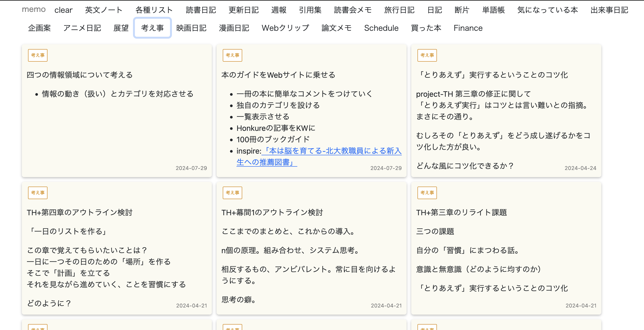Image resolution: width=644 pixels, height=330 pixels.
Task: Open the Schedule category
Action: [x=381, y=28]
